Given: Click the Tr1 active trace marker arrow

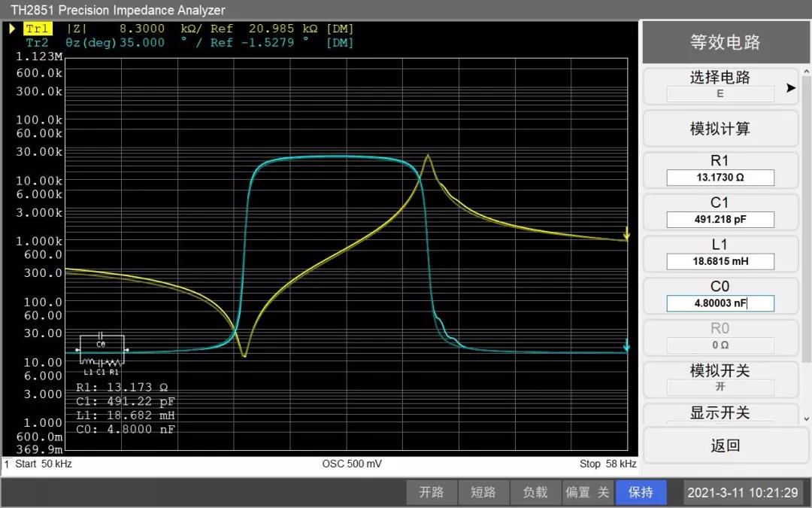Looking at the screenshot, I should coord(13,29).
